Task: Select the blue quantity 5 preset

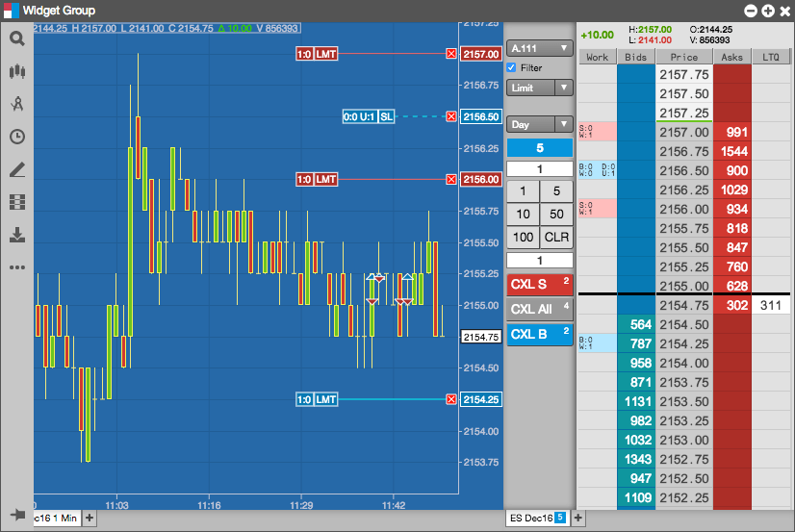Action: [x=539, y=148]
